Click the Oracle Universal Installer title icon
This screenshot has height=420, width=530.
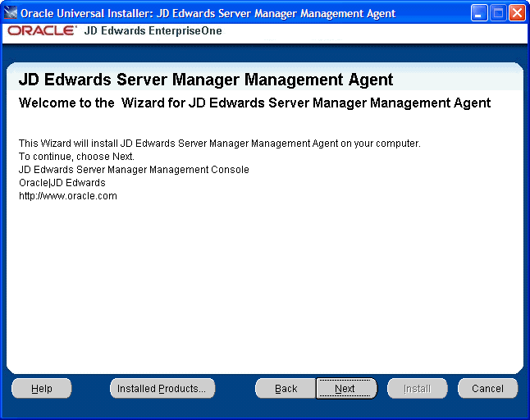click(x=10, y=12)
